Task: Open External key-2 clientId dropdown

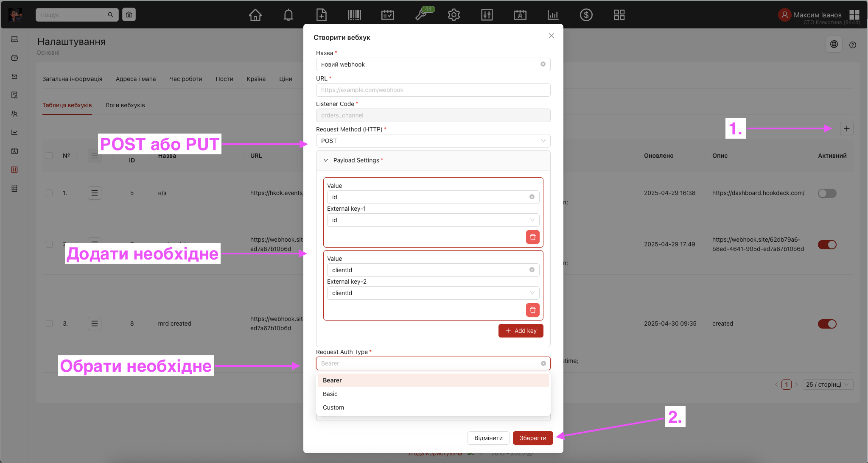Action: (x=433, y=293)
